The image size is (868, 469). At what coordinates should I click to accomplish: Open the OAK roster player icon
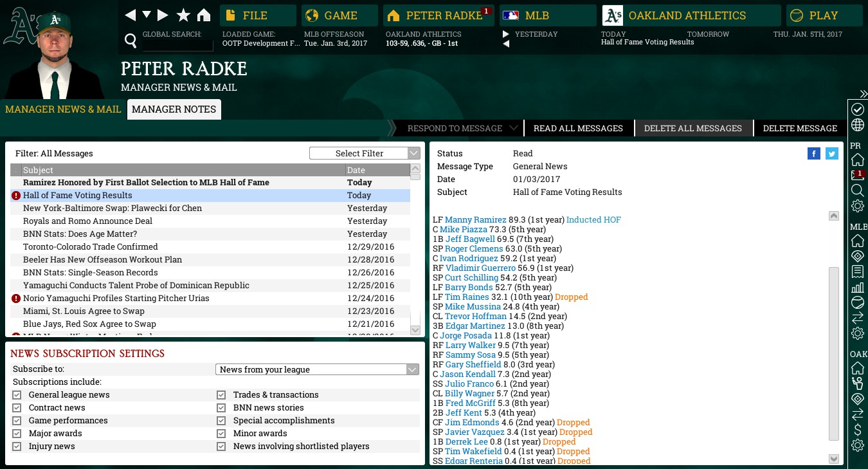pos(858,383)
